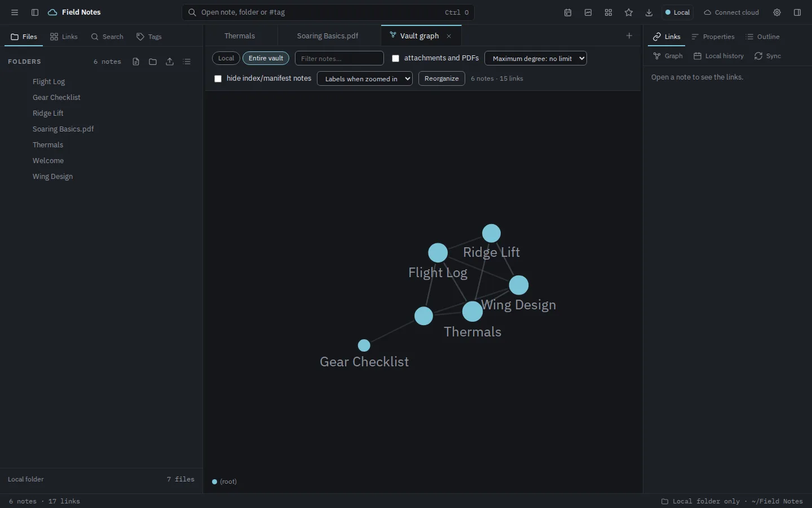Click the Field Notes vault cloud icon
This screenshot has height=508, width=812.
click(x=52, y=12)
